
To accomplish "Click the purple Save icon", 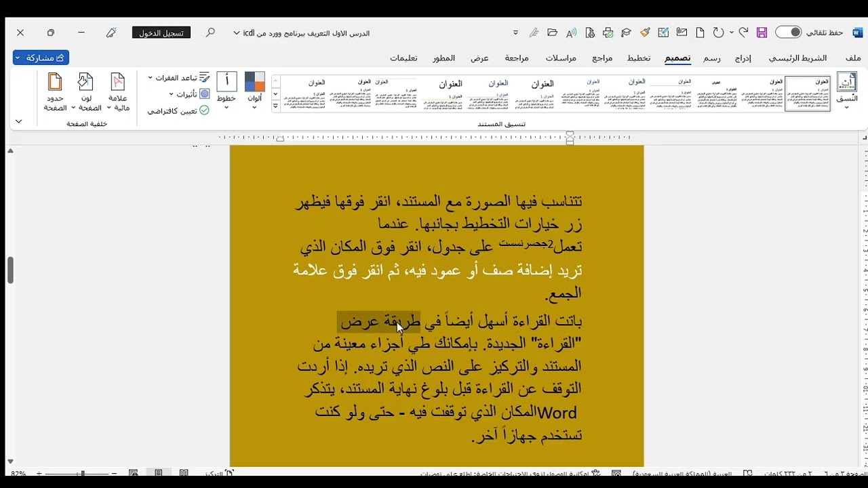I will (x=762, y=33).
